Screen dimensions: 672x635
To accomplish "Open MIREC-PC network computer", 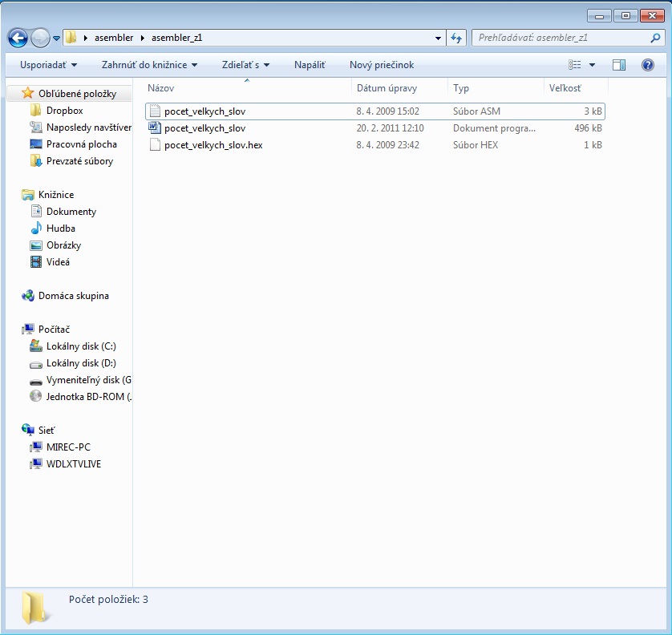I will (68, 447).
